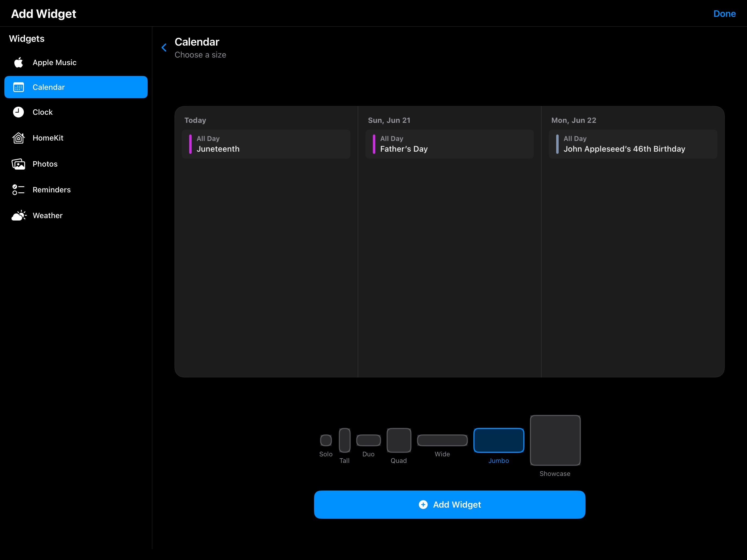The height and width of the screenshot is (560, 747).
Task: Click the Reminders checklist icon
Action: click(x=18, y=190)
